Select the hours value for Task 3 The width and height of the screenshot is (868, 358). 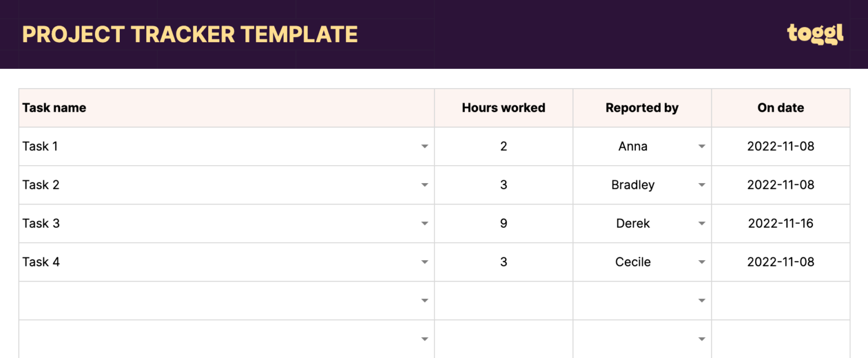[503, 223]
